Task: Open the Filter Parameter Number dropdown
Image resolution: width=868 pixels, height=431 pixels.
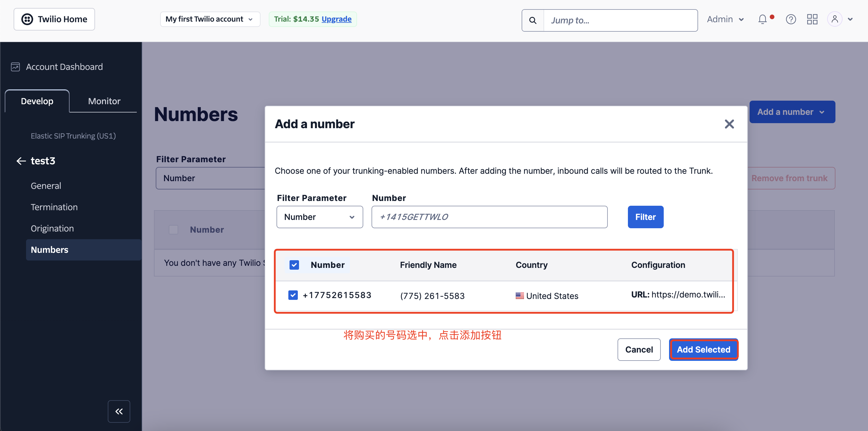Action: point(319,217)
